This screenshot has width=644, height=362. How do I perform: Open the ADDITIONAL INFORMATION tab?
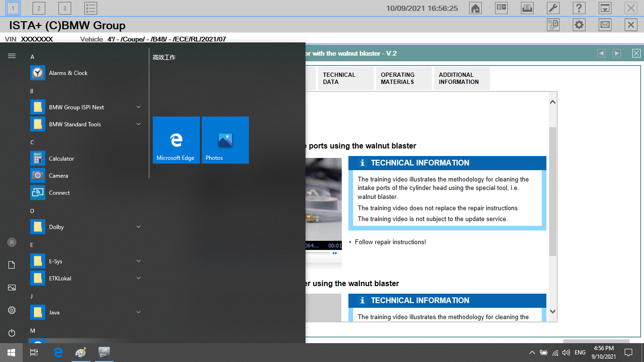click(462, 78)
